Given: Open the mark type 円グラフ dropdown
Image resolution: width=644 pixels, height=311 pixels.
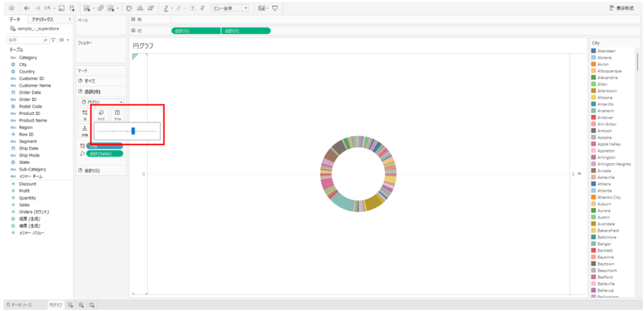Looking at the screenshot, I should pyautogui.click(x=101, y=101).
